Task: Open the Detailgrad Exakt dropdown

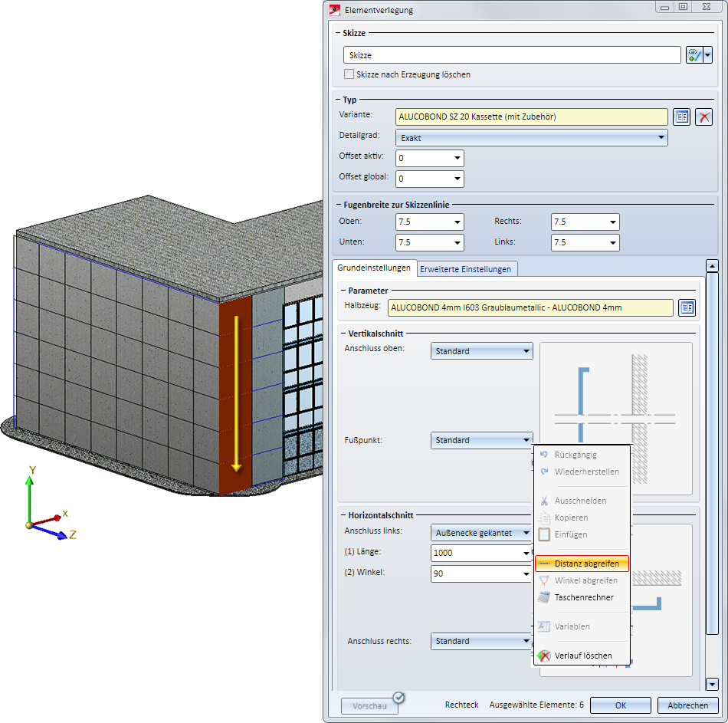Action: tap(531, 137)
